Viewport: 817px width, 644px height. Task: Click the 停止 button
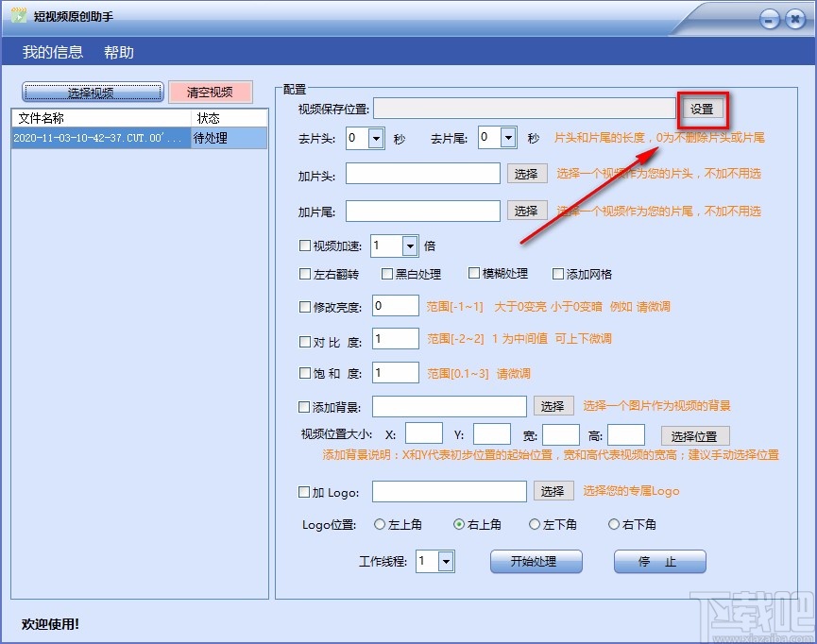click(x=659, y=561)
